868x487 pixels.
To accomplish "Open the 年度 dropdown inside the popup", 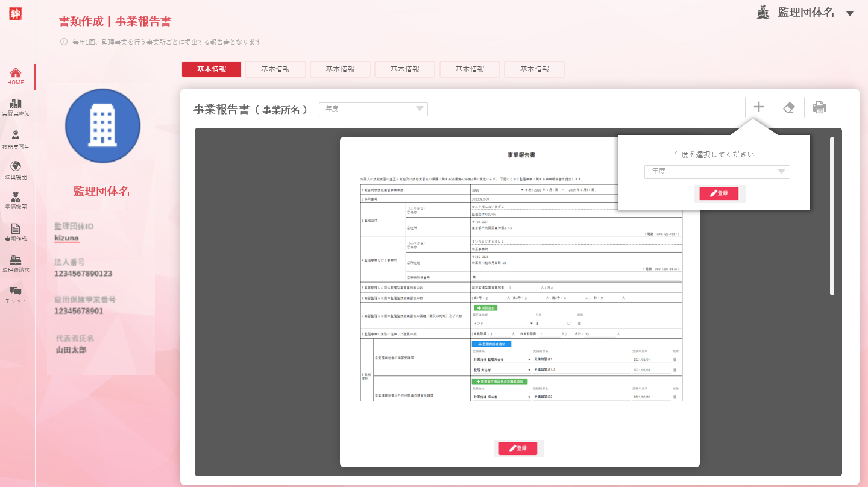I will pyautogui.click(x=717, y=172).
